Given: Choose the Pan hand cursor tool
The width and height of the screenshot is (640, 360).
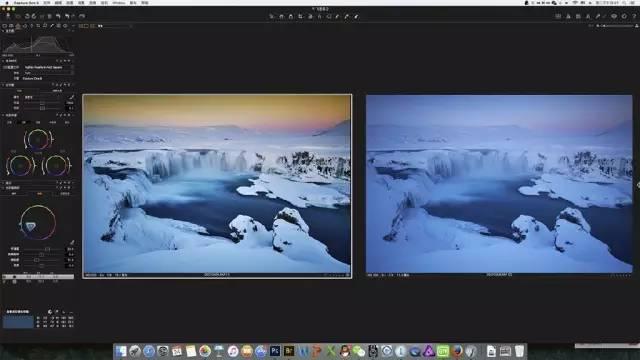Looking at the screenshot, I should pos(281,16).
